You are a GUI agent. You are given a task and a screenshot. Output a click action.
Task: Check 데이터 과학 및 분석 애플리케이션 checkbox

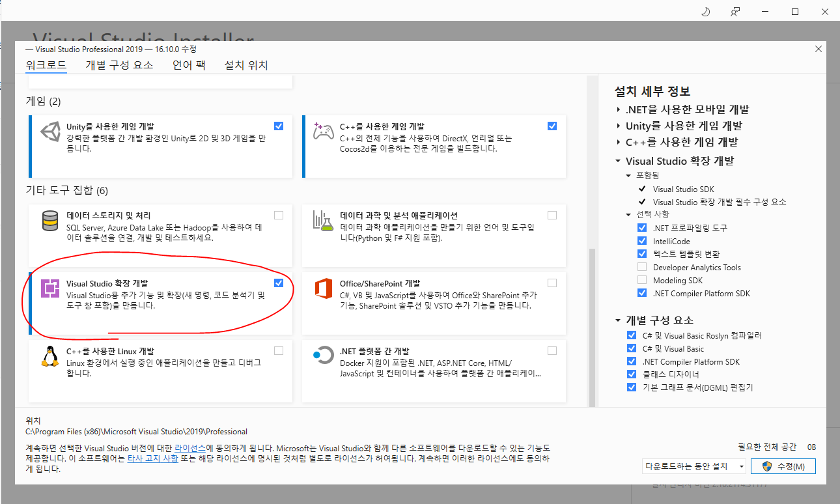(552, 215)
